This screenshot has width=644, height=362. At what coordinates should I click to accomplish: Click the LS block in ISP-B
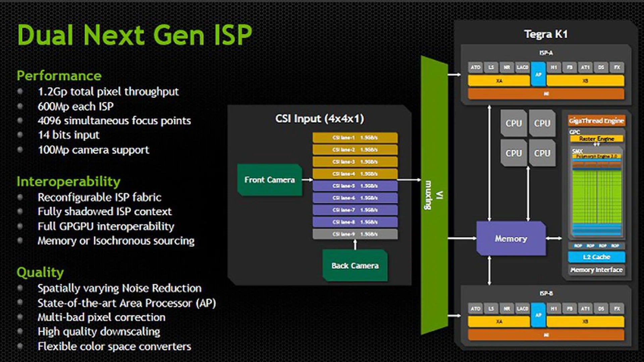coord(491,309)
